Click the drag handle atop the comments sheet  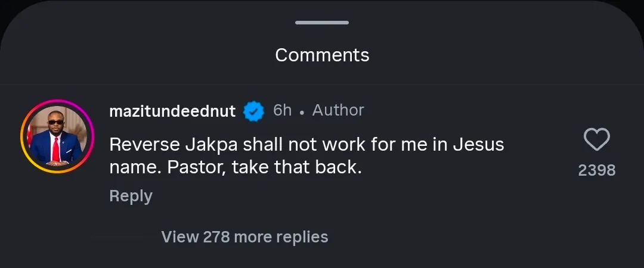322,23
